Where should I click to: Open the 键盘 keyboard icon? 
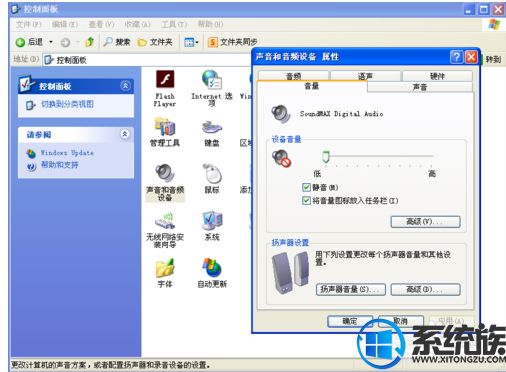(x=211, y=127)
